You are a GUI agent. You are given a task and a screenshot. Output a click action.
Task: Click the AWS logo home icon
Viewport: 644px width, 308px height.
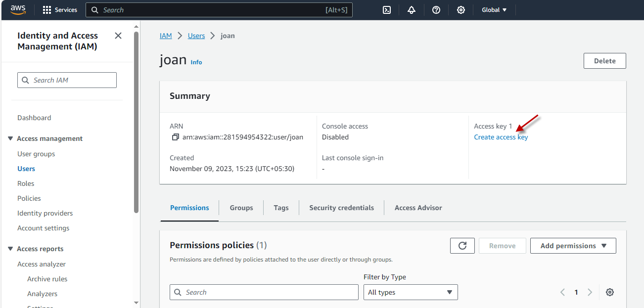point(18,10)
